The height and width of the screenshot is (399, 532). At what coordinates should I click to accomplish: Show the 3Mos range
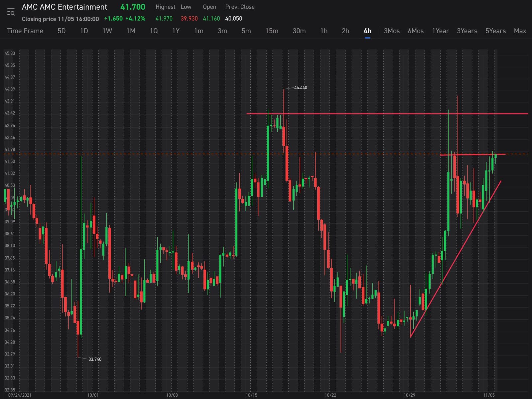(392, 31)
